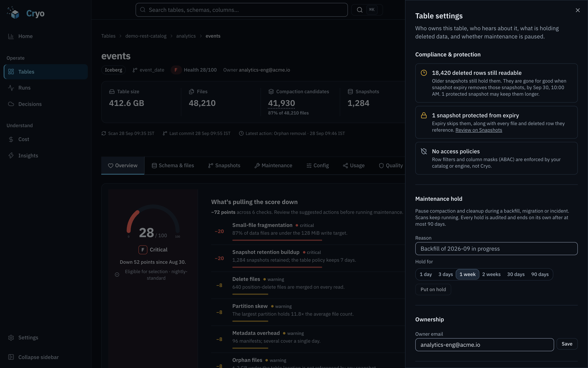Click the lock icon on protected snapshot card
The width and height of the screenshot is (588, 368).
tap(424, 115)
